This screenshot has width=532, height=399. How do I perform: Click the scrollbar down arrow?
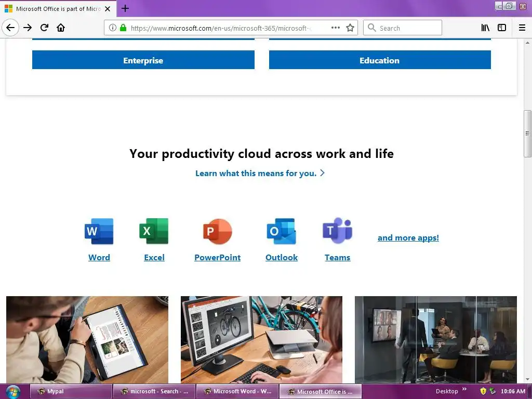pos(527,380)
